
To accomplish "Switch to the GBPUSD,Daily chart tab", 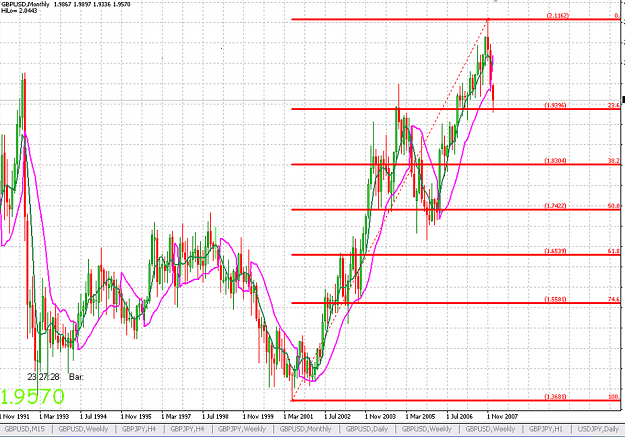I will click(367, 429).
